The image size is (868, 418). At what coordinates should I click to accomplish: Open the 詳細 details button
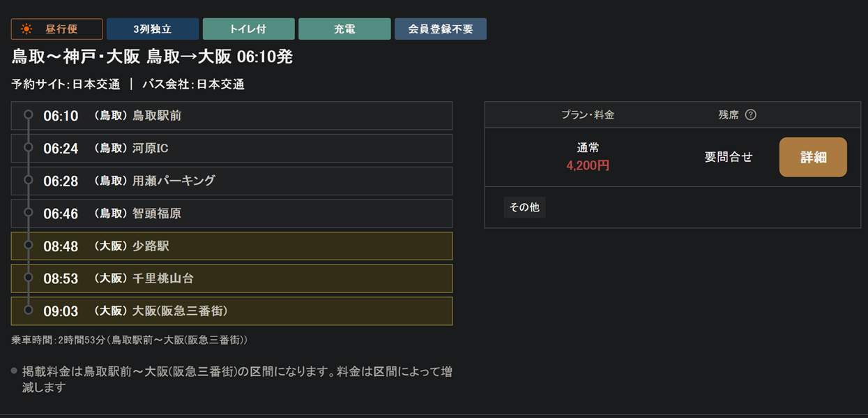(812, 157)
